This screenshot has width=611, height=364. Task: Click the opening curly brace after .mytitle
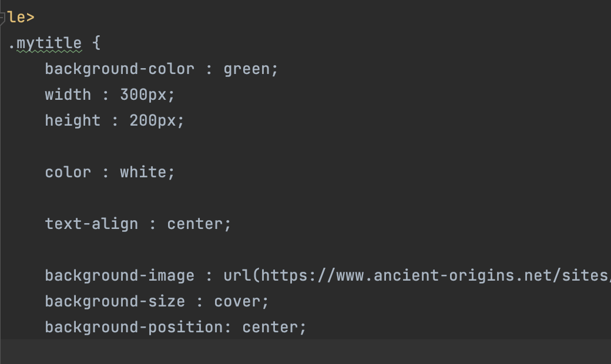pyautogui.click(x=96, y=43)
